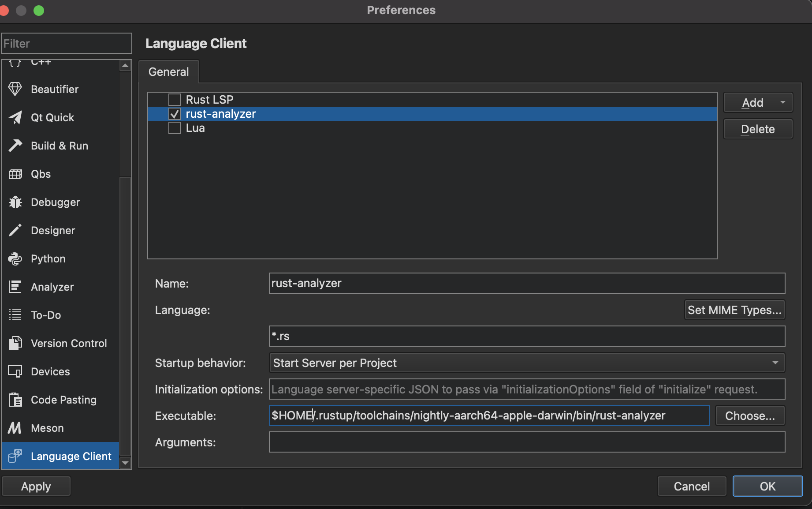Select the Meson category icon
This screenshot has width=812, height=509.
coord(15,428)
